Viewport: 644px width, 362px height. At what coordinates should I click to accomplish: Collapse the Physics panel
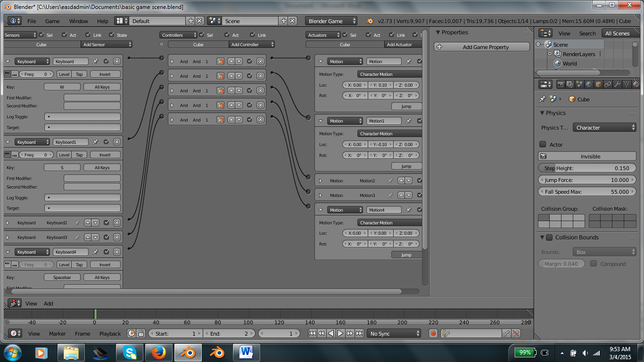point(542,113)
